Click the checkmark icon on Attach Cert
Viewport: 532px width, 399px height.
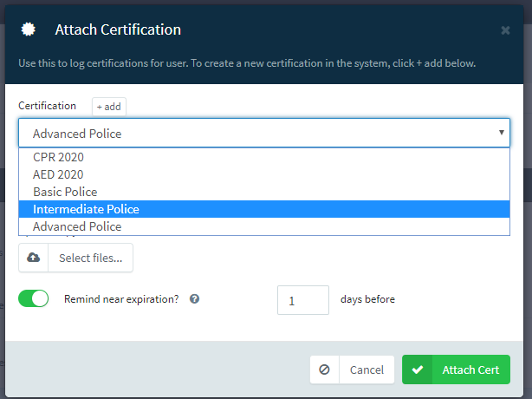tap(418, 370)
